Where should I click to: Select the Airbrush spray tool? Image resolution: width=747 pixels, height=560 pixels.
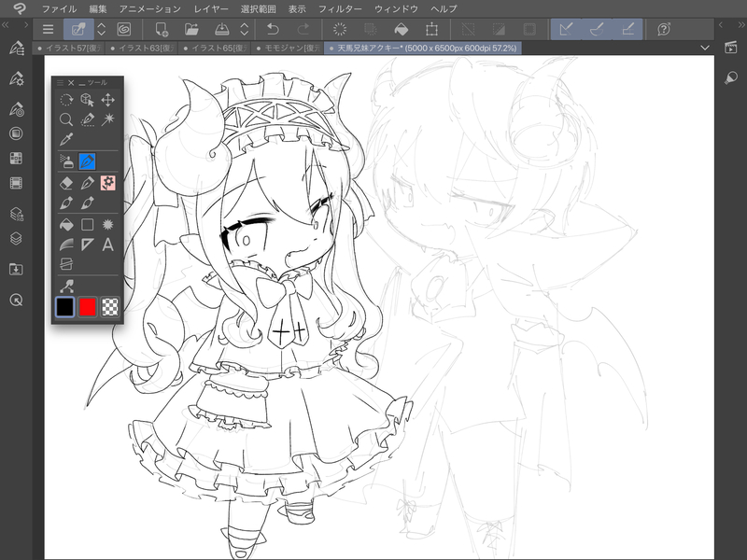pos(66,161)
